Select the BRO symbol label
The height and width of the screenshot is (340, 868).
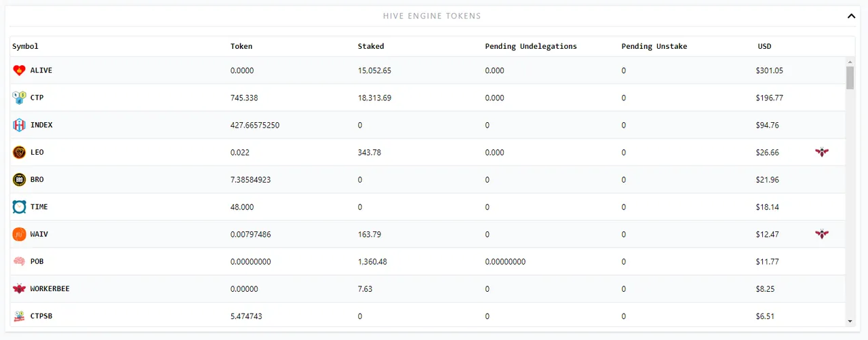pos(37,180)
